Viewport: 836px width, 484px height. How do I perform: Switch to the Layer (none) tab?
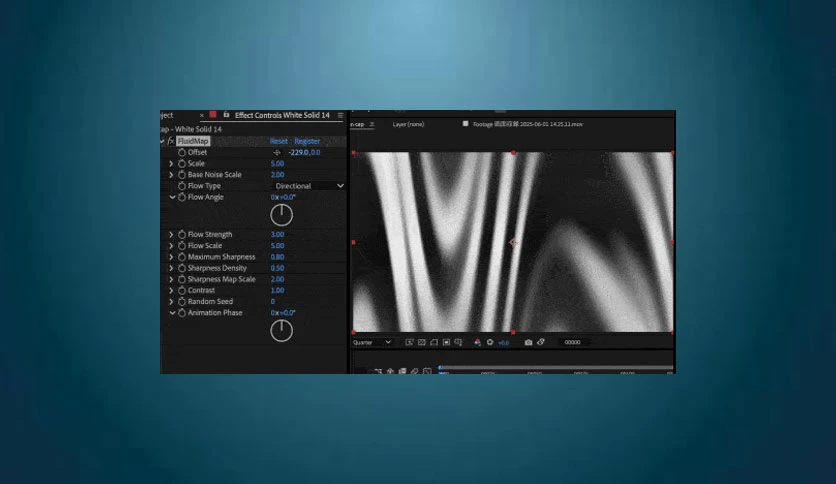click(408, 124)
